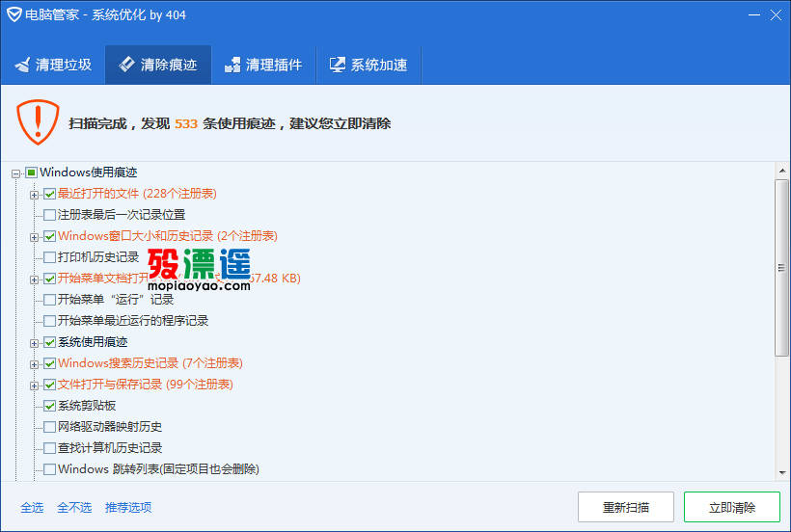The width and height of the screenshot is (791, 532).
Task: Uncheck 开始菜单文档打开 checkbox
Action: pyautogui.click(x=49, y=279)
